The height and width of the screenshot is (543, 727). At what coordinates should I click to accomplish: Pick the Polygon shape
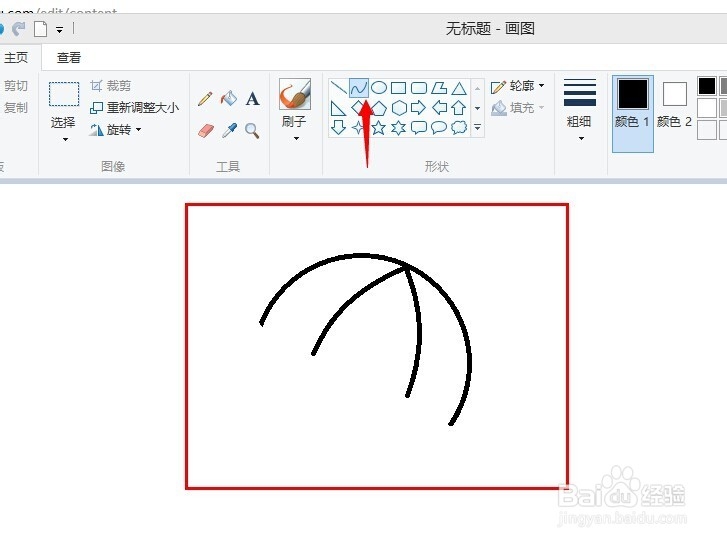tap(439, 87)
